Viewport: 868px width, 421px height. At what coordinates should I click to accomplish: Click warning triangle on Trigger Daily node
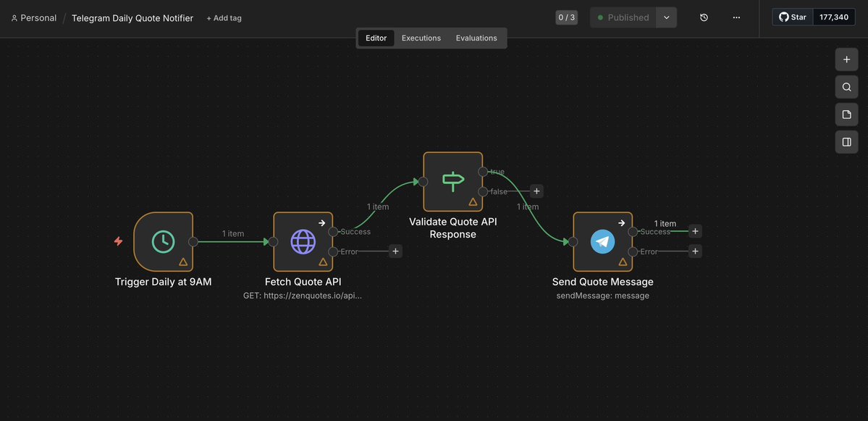[183, 262]
